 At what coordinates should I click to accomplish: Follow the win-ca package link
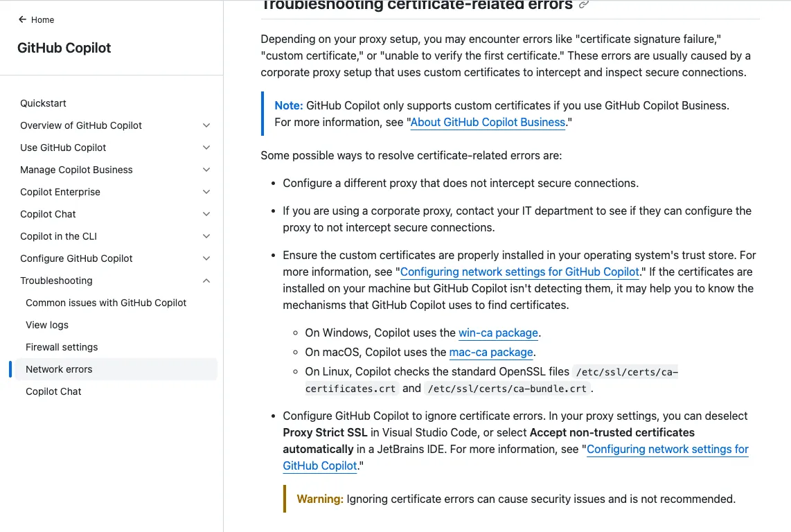pyautogui.click(x=498, y=333)
